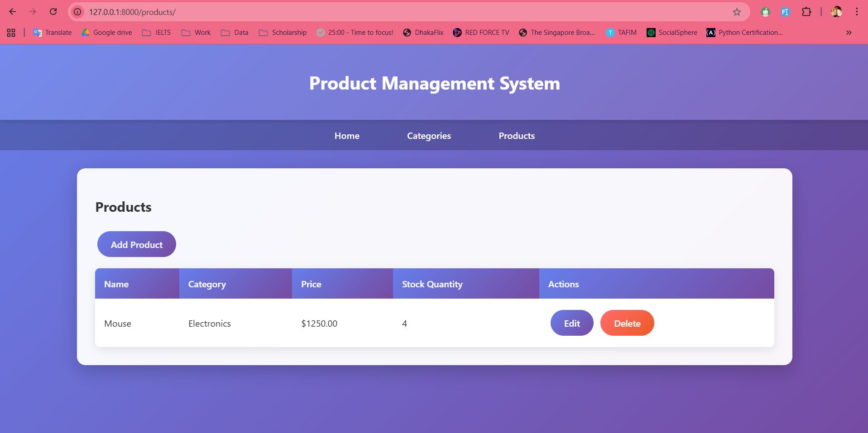Screen dimensions: 868x433
Task: Click the browser back arrow
Action: point(12,12)
